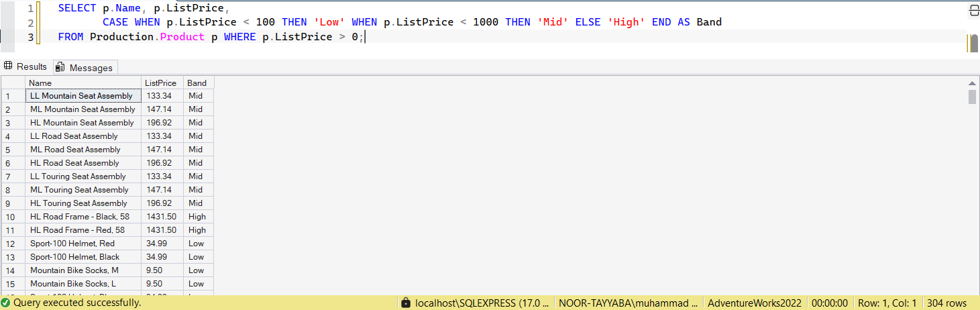Click the lock icon beside localhost\SQLEXPRESS
Image resolution: width=980 pixels, height=310 pixels.
click(405, 303)
